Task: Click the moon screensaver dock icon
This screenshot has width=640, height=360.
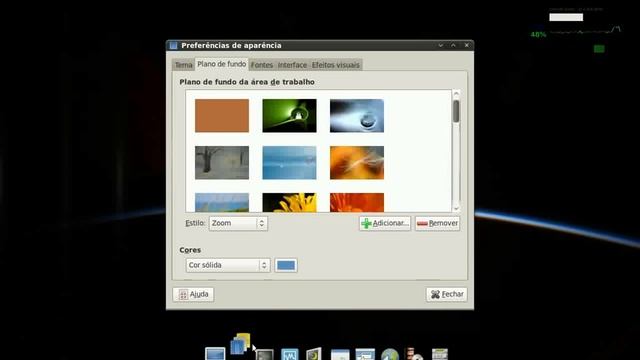Action: coord(314,354)
